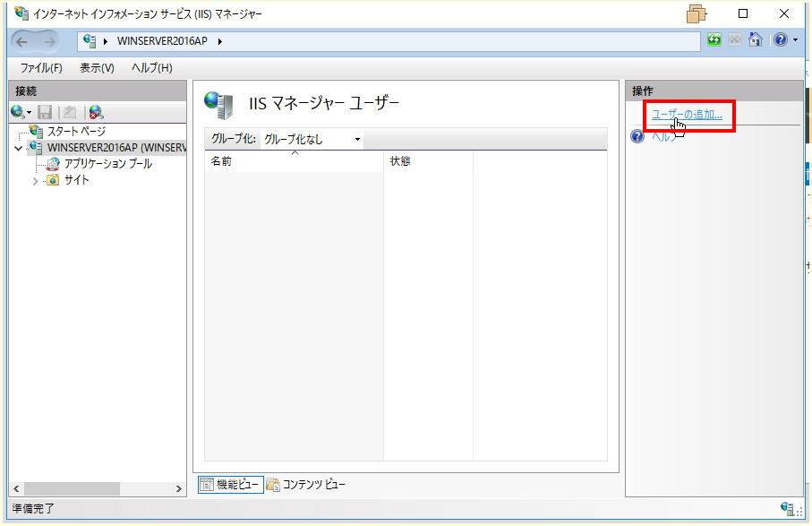Click ユーザーの追加... link
812x526 pixels.
tap(687, 115)
